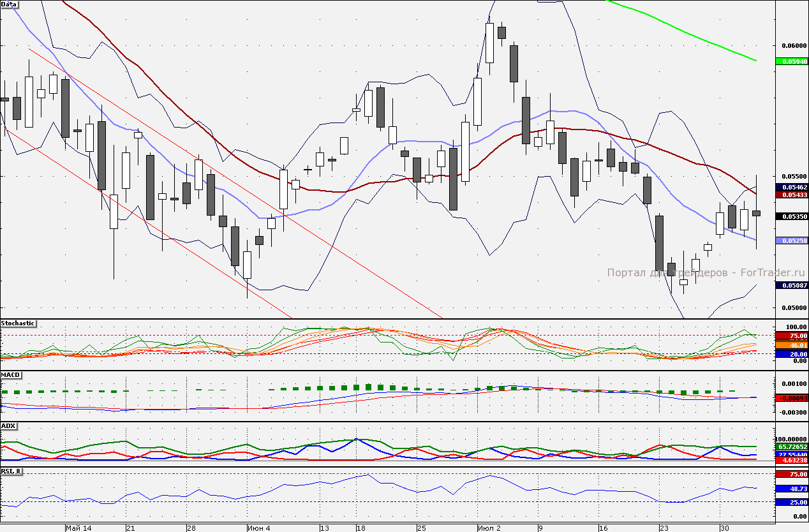The image size is (809, 532).
Task: Click the date label 21 on time axis
Action: tap(130, 528)
